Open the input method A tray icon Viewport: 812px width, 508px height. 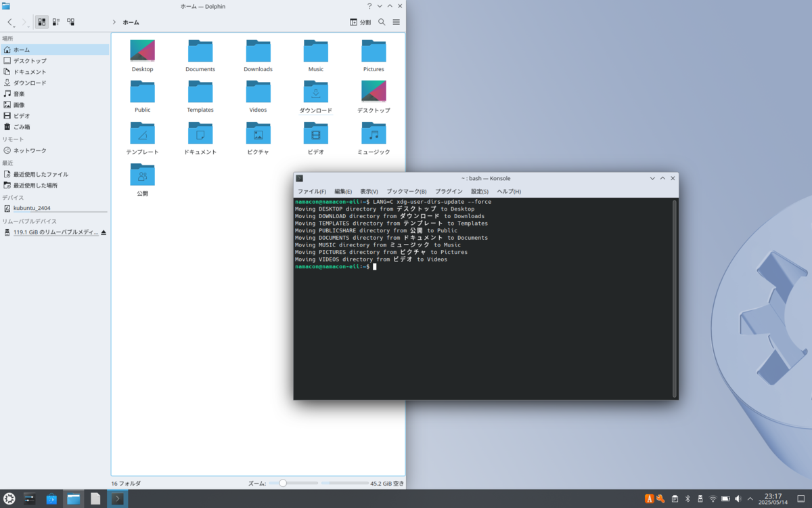coord(650,499)
